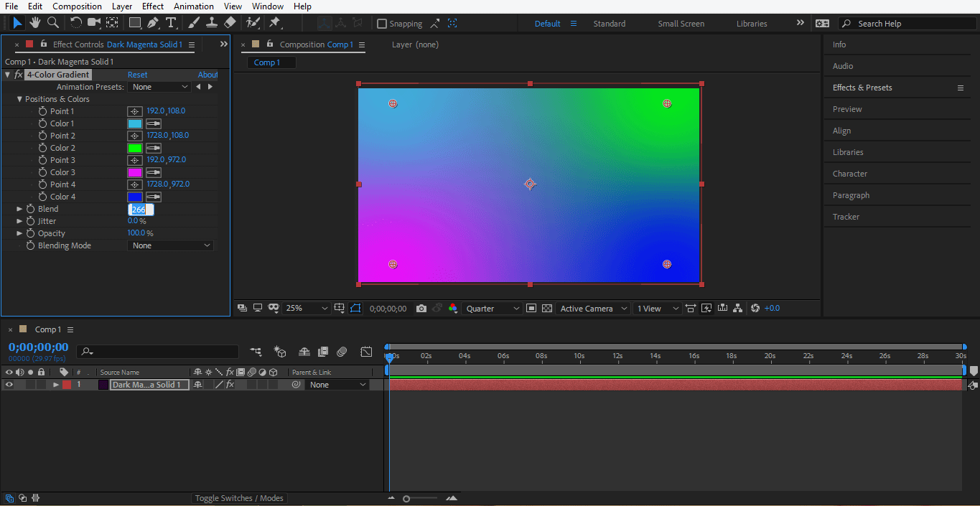Open the Graph Editor in timeline
980x506 pixels.
point(366,352)
